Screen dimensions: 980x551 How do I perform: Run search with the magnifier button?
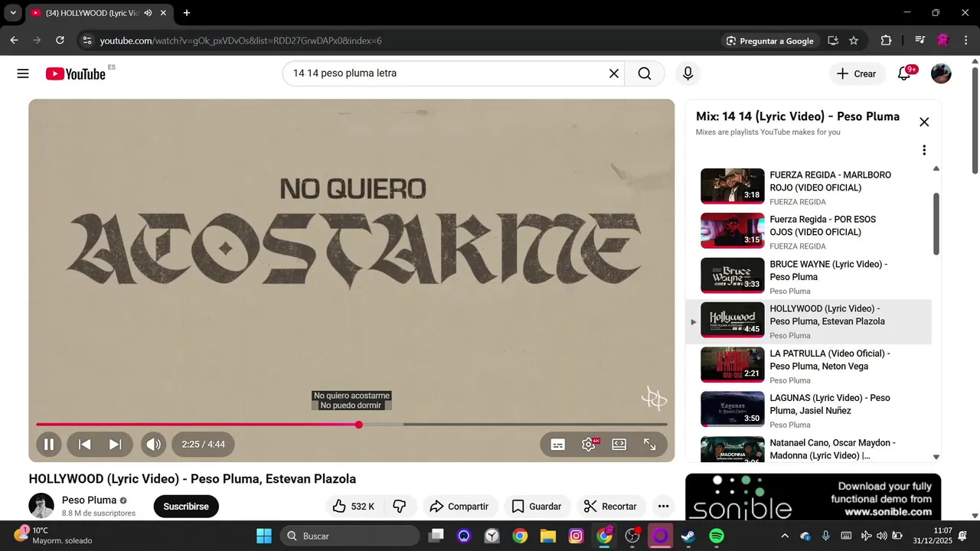pos(645,73)
